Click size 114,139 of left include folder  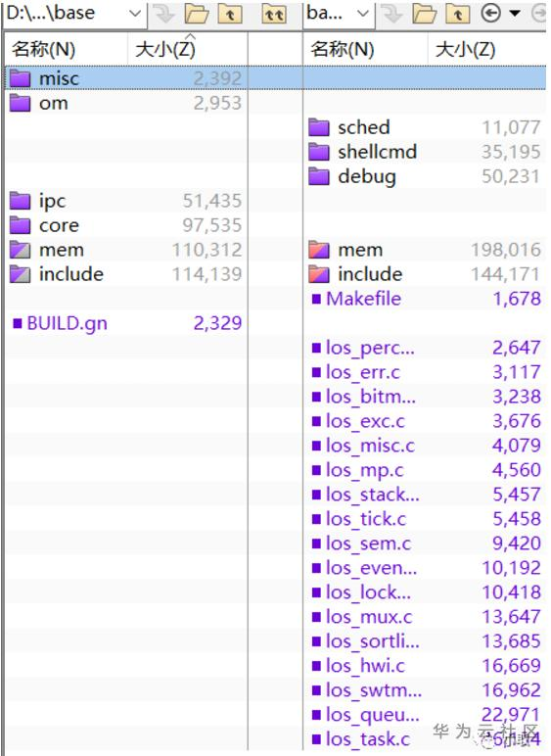coord(207,275)
